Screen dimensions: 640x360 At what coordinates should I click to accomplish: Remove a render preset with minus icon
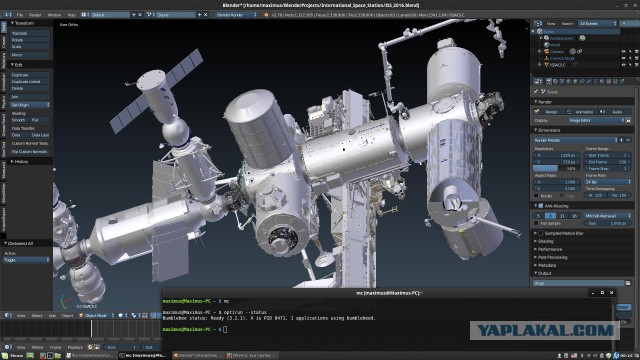pos(628,140)
